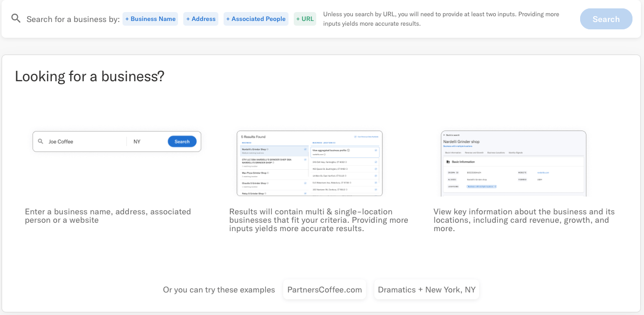Add a URL search input
The width and height of the screenshot is (644, 315).
click(x=305, y=18)
